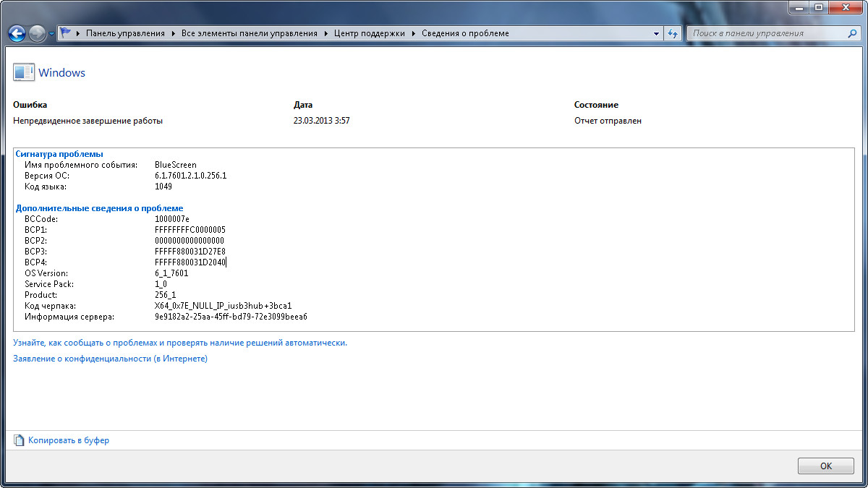Click the Копировать в буфер link
The width and height of the screenshot is (868, 488).
[x=69, y=440]
